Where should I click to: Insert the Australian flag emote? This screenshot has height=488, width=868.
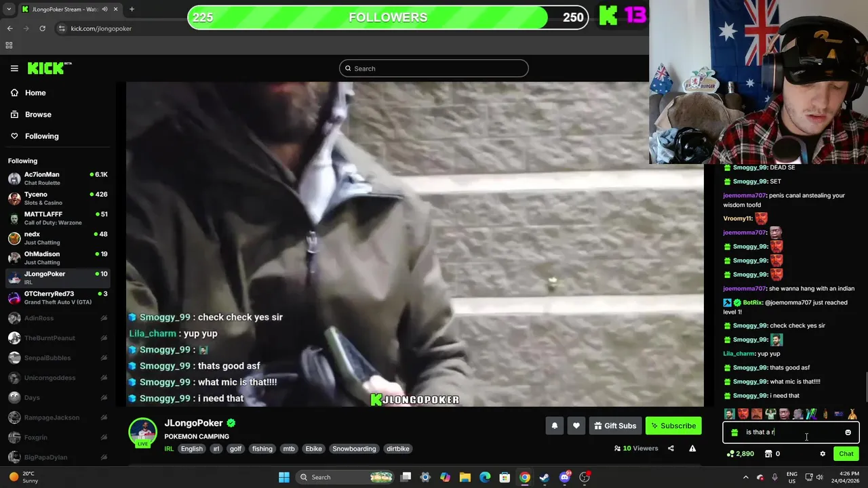(x=839, y=413)
